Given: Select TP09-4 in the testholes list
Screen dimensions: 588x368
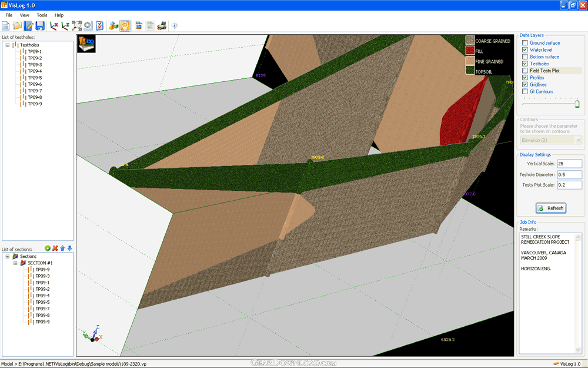Looking at the screenshot, I should 35,71.
